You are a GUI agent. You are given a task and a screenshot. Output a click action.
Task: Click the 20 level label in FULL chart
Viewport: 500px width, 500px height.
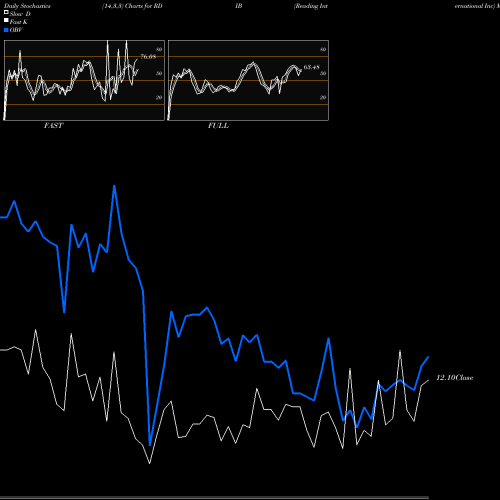coord(323,97)
